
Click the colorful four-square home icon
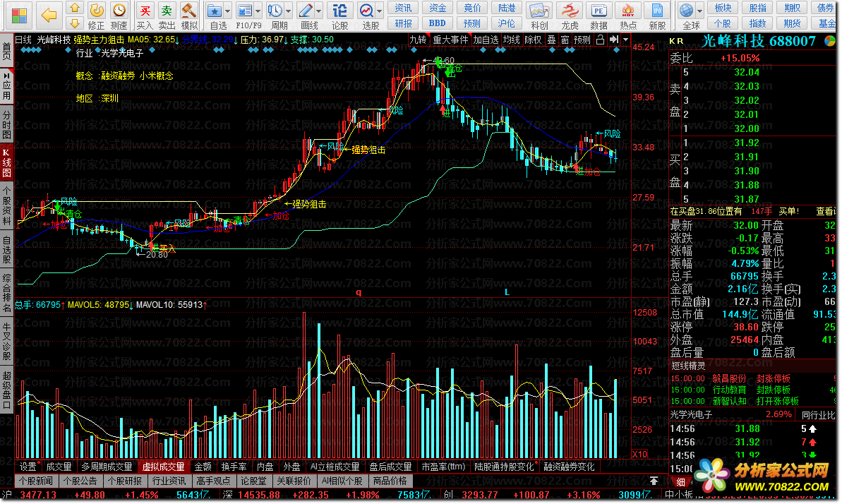pos(19,15)
